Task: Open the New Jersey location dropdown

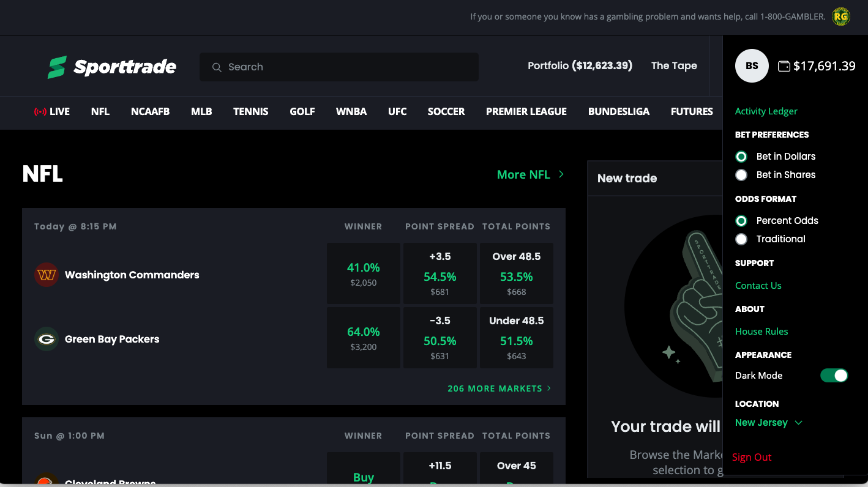Action: [769, 423]
